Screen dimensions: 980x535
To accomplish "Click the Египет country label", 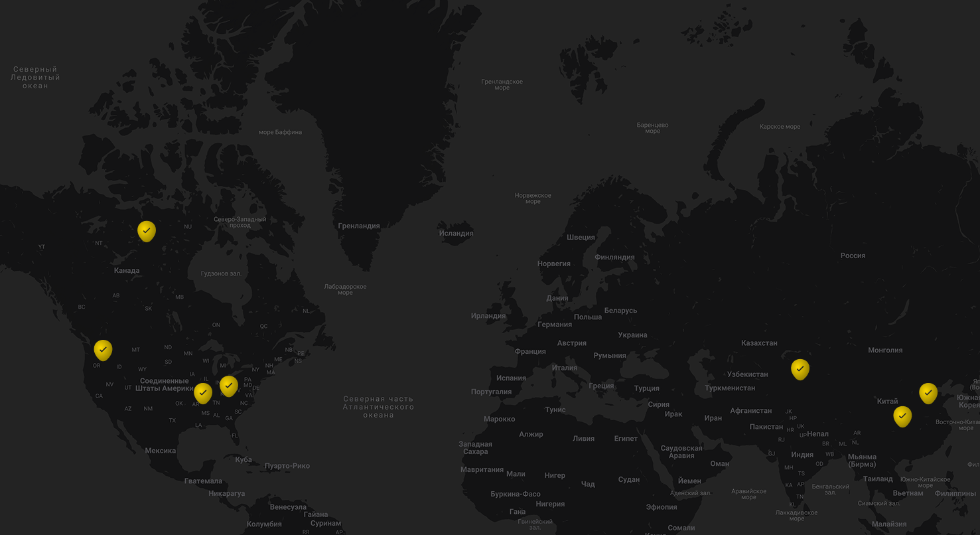I will pos(626,438).
